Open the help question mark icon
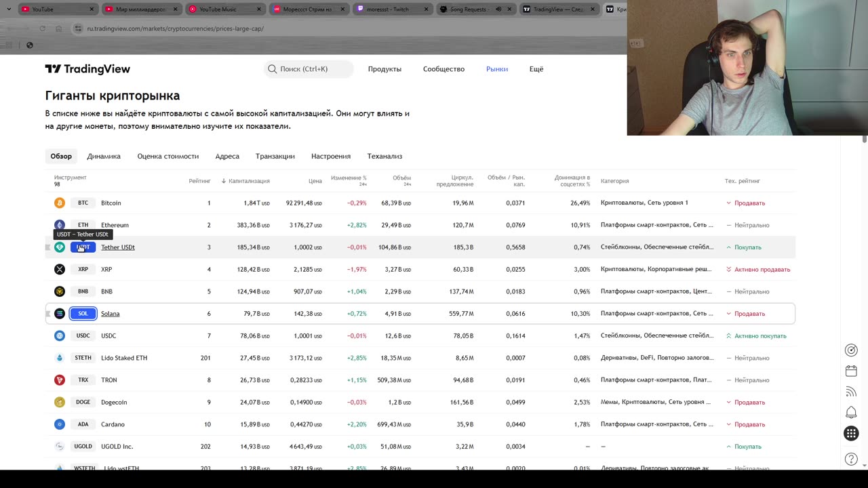Screen dimensions: 868x488 click(851, 460)
